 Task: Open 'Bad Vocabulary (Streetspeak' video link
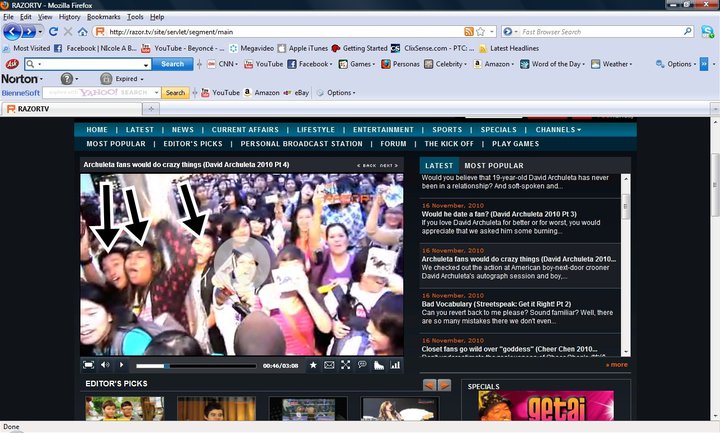pyautogui.click(x=496, y=304)
